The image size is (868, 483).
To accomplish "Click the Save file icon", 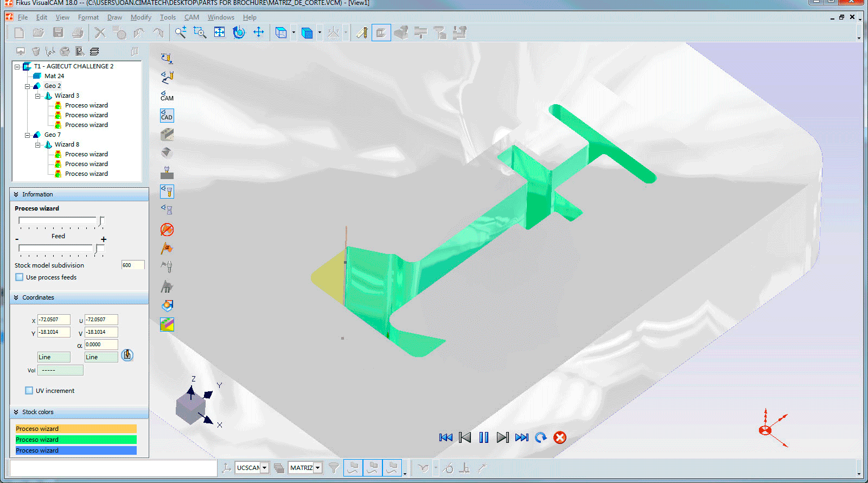I will [x=58, y=33].
